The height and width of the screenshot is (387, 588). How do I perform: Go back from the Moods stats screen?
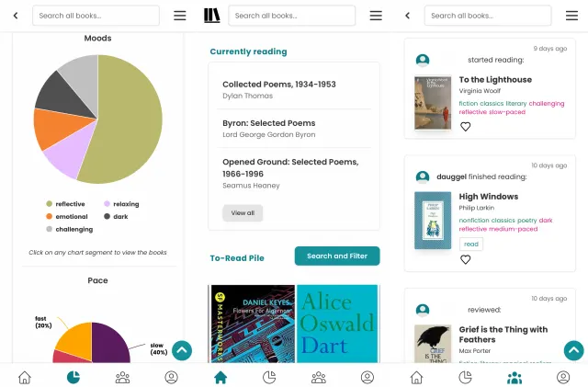tap(16, 16)
